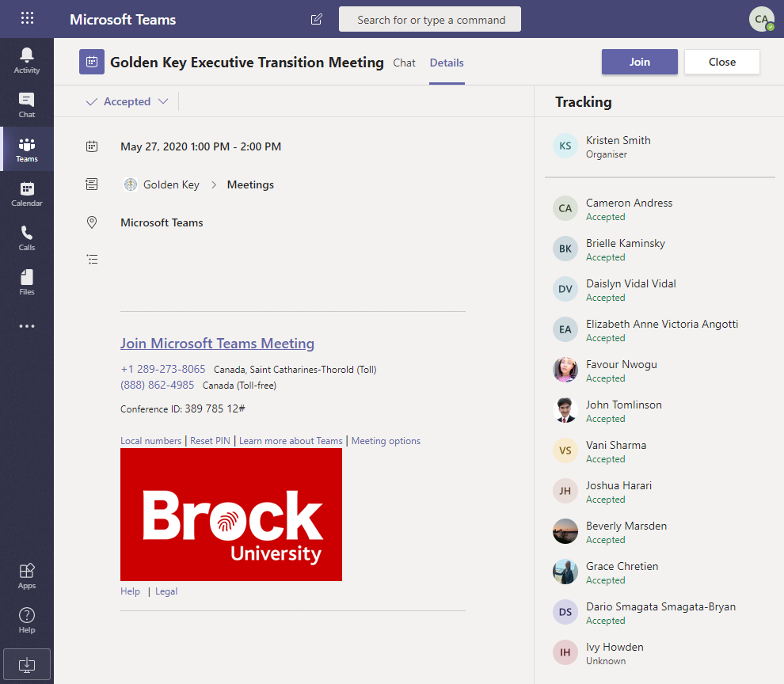The image size is (784, 684).
Task: Expand the Accepted response dropdown
Action: 127,101
